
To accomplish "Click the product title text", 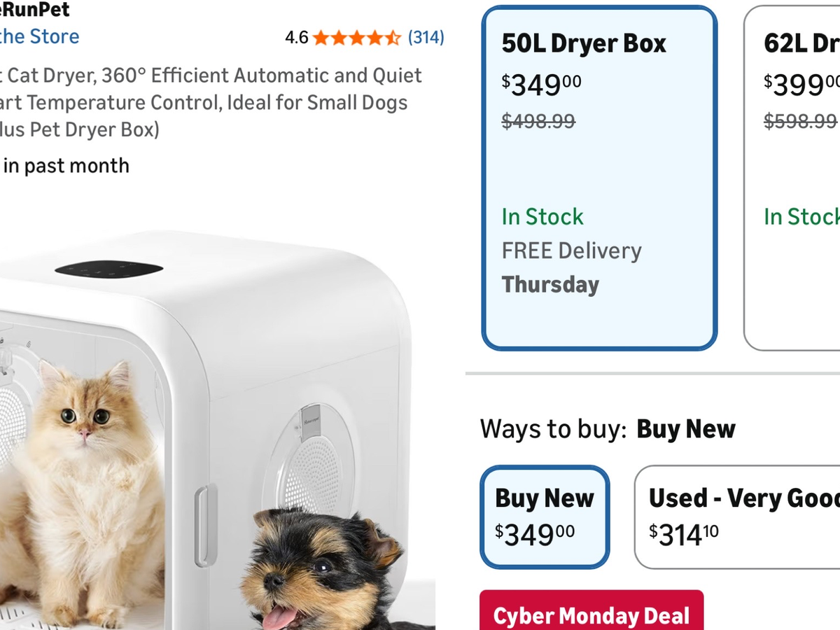I will pyautogui.click(x=211, y=102).
